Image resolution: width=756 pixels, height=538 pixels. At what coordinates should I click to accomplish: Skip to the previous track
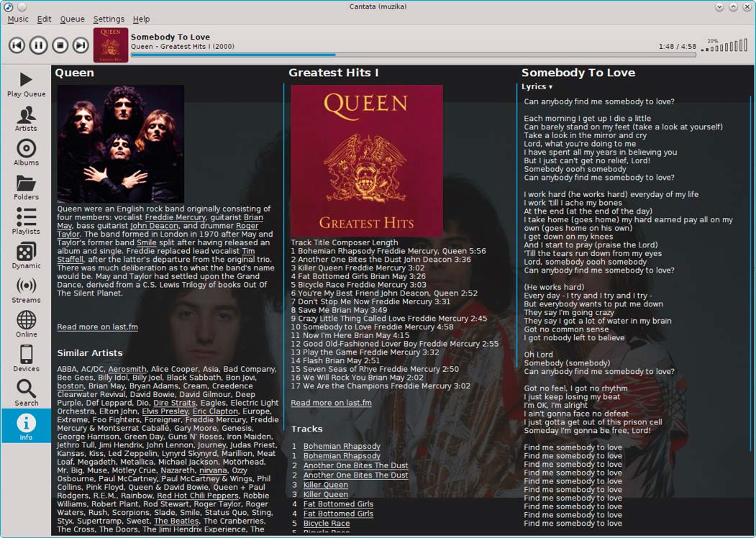[17, 45]
